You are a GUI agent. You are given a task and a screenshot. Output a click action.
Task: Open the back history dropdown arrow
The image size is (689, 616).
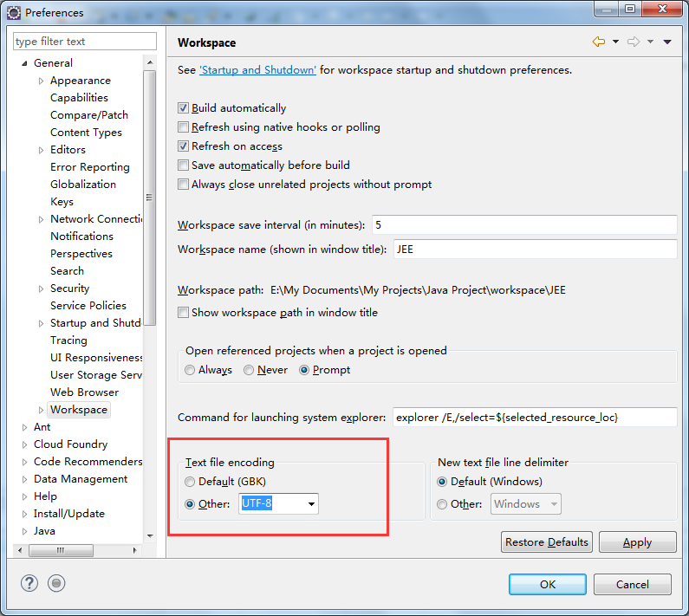(615, 42)
